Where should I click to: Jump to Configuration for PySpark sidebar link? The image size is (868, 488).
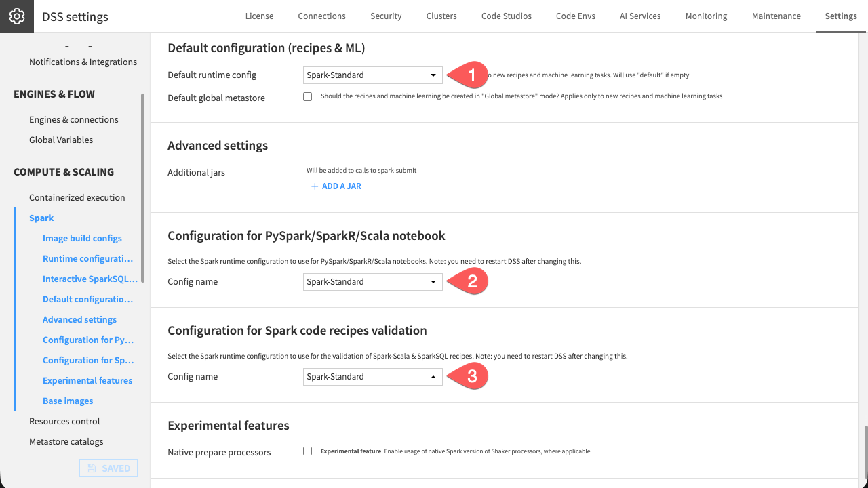click(x=88, y=340)
